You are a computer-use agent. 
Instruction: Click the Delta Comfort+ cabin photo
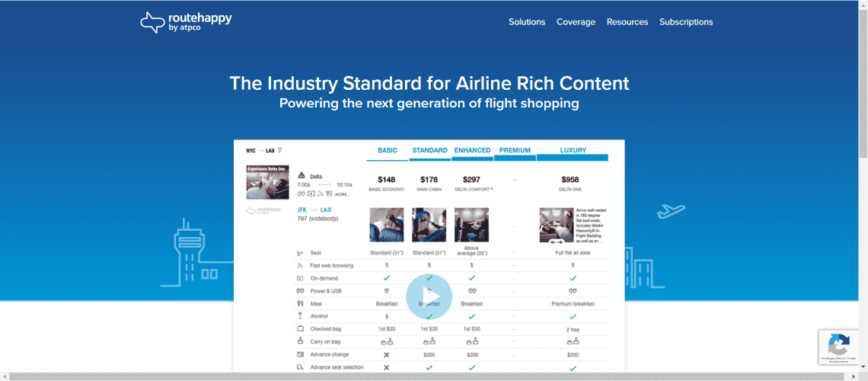pyautogui.click(x=471, y=225)
